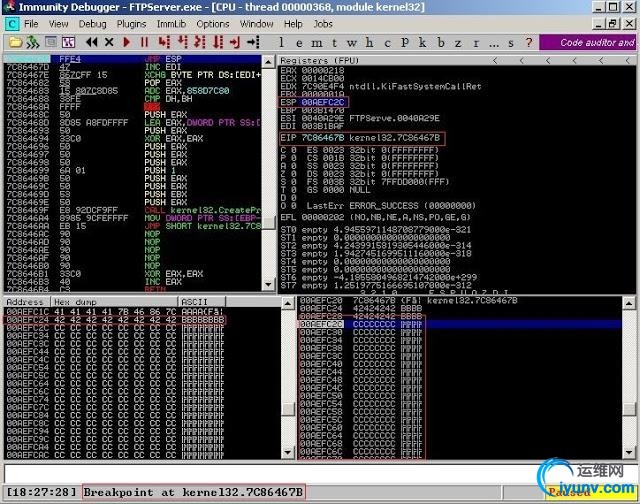
Task: Click the stack pane scroll-down arrow
Action: pos(629,453)
